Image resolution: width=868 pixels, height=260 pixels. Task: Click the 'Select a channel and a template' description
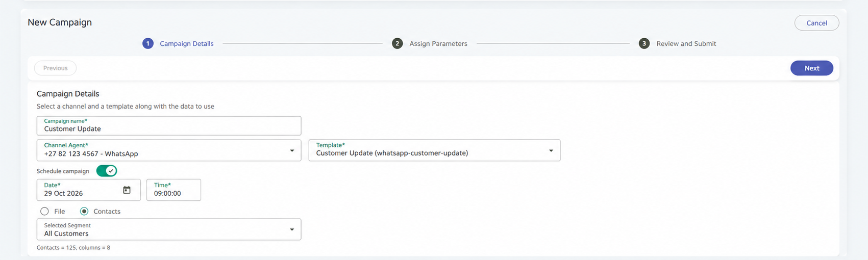click(126, 107)
